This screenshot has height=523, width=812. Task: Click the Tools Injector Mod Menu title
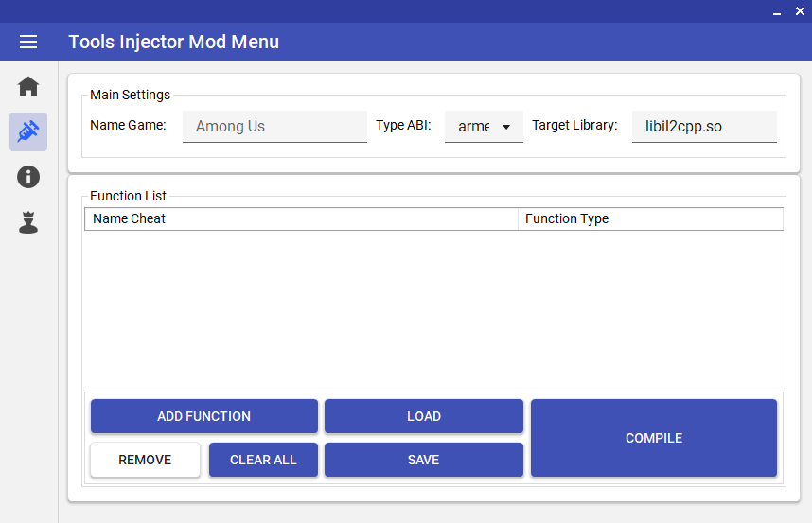[x=173, y=42]
